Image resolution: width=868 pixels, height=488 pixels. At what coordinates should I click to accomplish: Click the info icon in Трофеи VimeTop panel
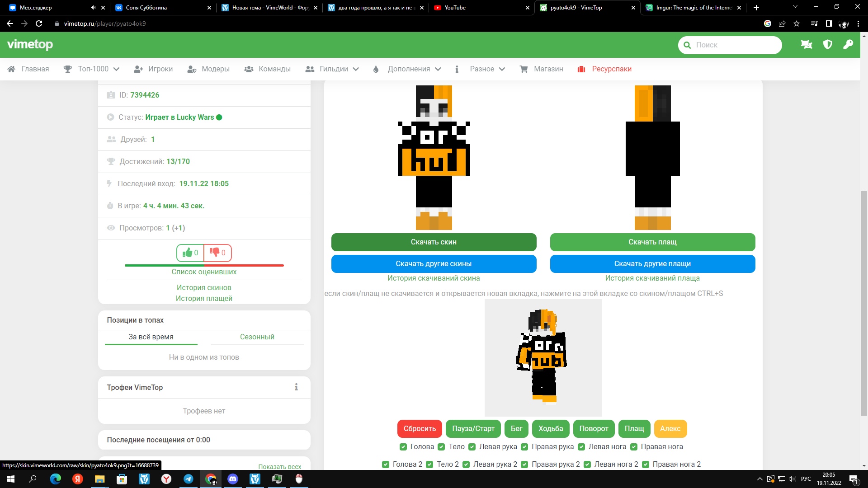tap(296, 387)
